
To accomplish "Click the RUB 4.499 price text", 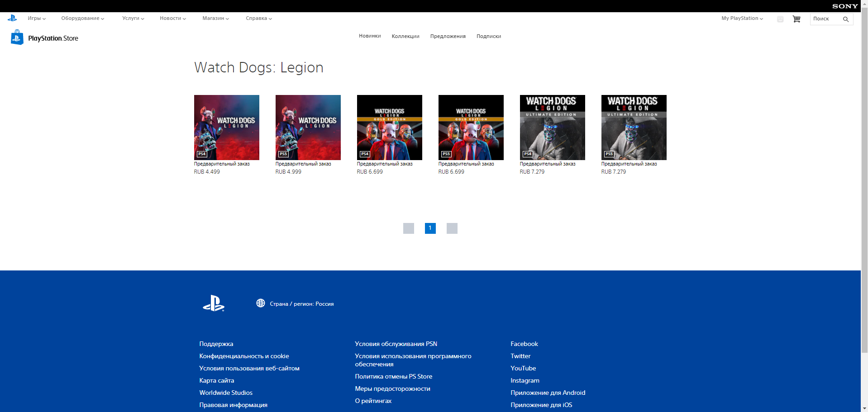I will pyautogui.click(x=207, y=172).
